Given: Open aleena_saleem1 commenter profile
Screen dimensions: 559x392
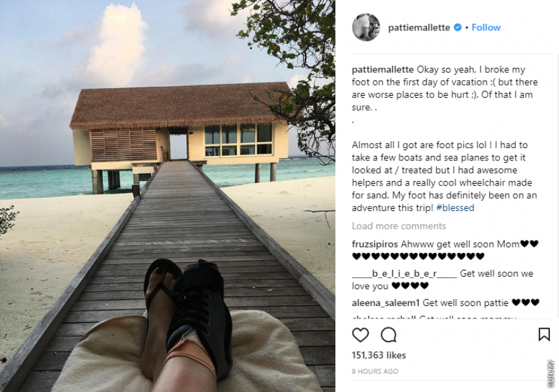Looking at the screenshot, I should 386,302.
